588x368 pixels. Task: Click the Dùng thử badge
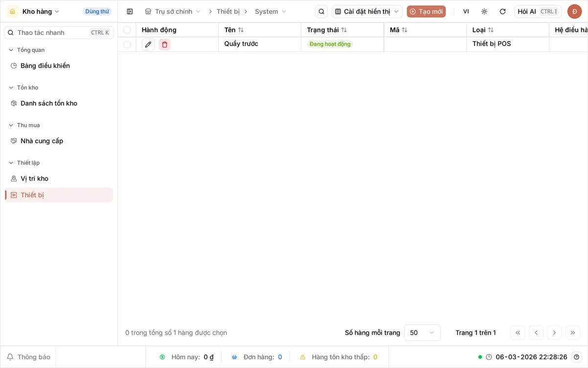(97, 11)
